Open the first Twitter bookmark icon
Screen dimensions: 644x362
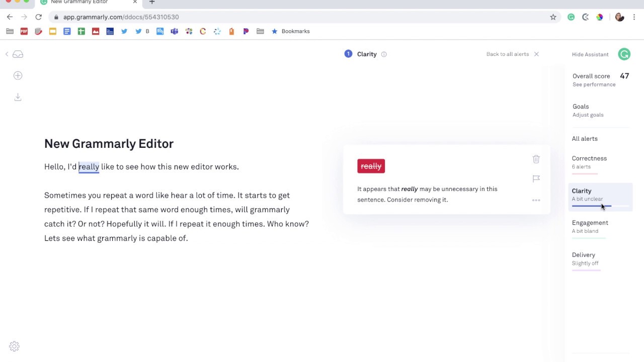point(124,31)
